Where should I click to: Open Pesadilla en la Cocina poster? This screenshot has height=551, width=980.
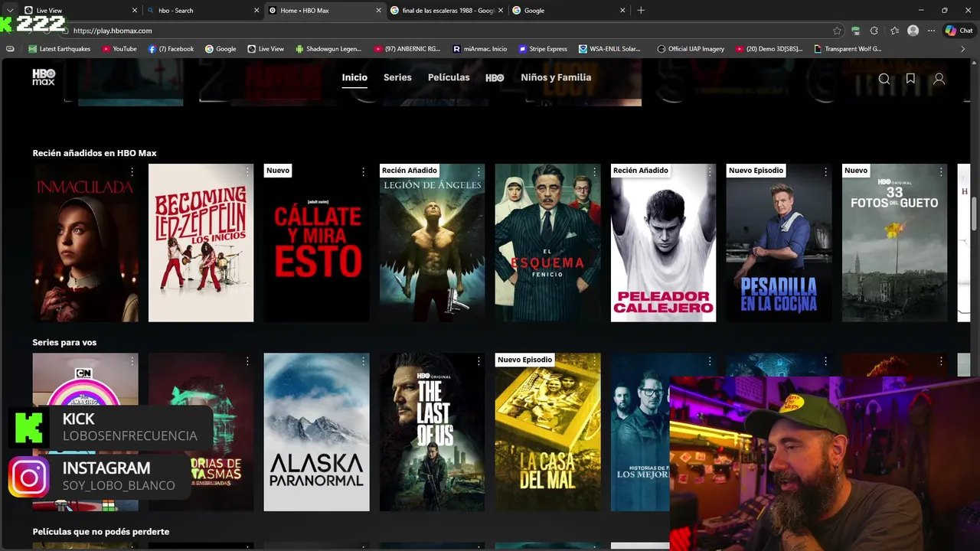click(x=779, y=243)
